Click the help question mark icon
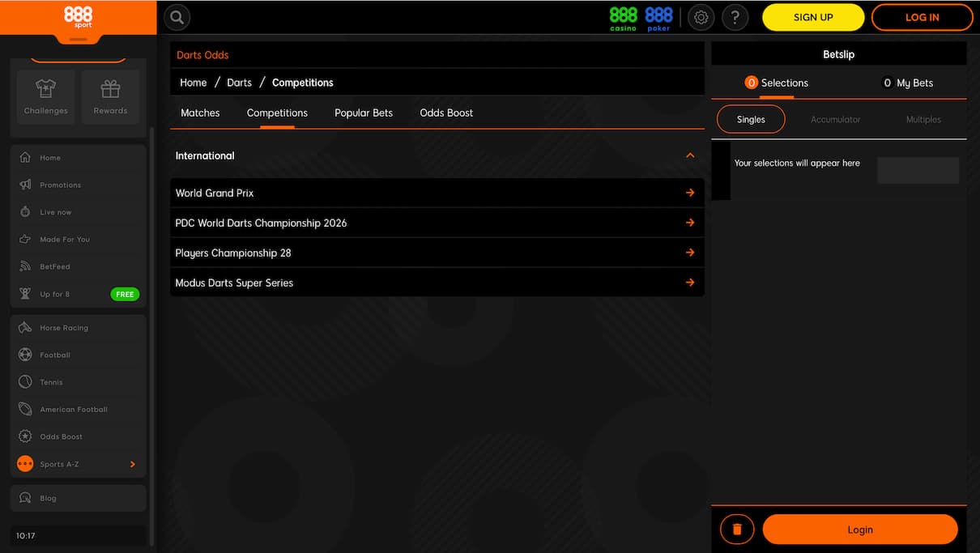980x553 pixels. pos(735,17)
